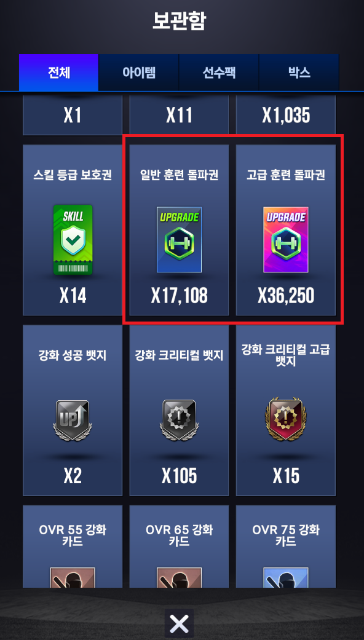
Task: Select the pink UPGRADE dumbbell ticket icon
Action: tap(286, 240)
